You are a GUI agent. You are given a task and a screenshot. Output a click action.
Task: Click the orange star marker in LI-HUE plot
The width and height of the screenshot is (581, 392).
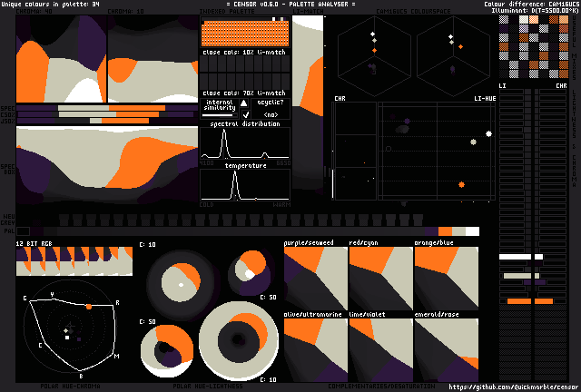coord(462,184)
